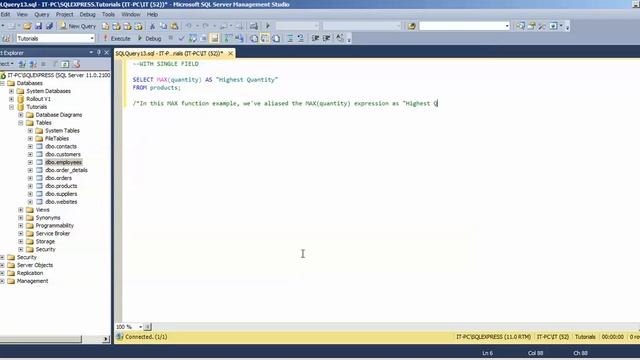Open the Tutorials database dropdown

coord(92,38)
